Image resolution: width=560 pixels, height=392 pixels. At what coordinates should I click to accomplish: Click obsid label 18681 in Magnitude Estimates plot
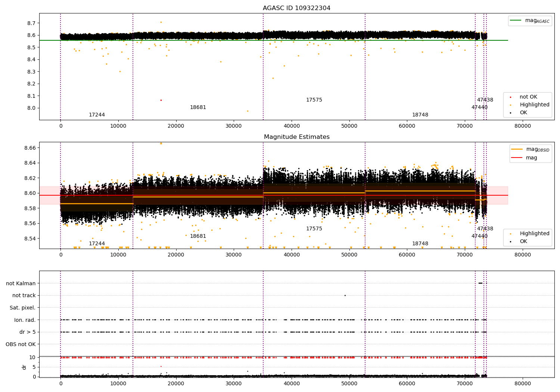198,236
